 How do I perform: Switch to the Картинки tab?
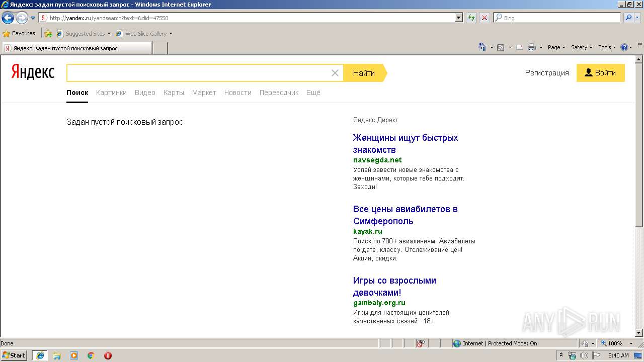111,93
